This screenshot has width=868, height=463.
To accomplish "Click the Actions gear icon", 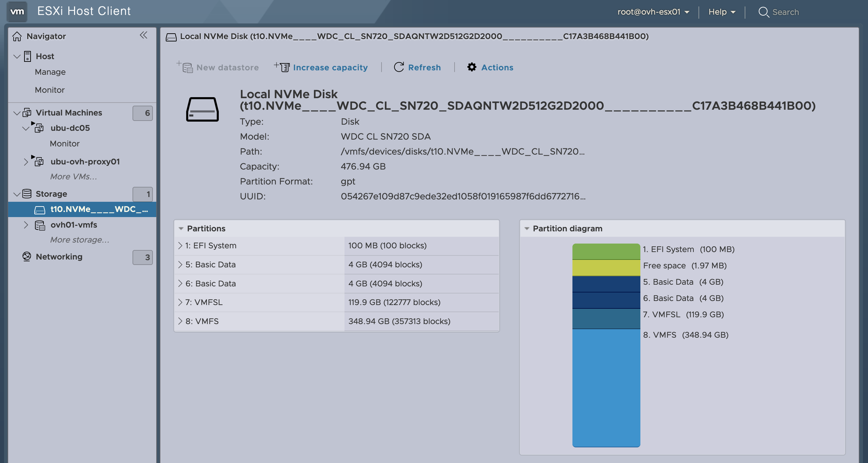I will (472, 67).
